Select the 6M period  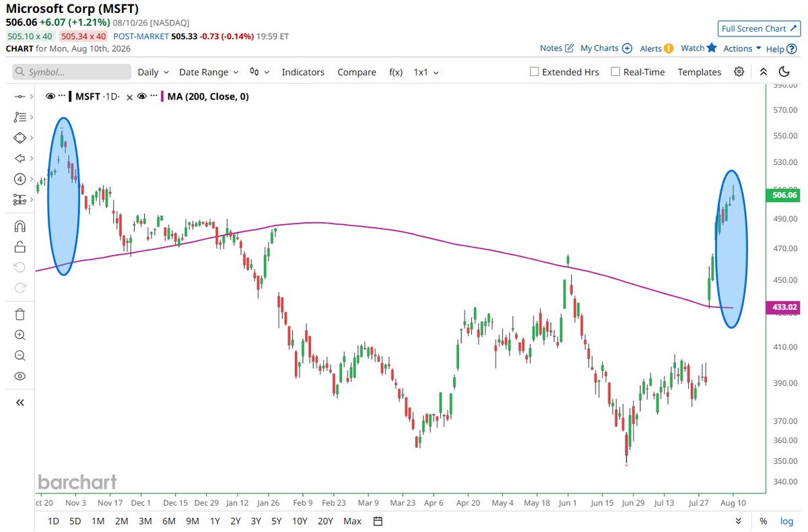click(x=168, y=521)
